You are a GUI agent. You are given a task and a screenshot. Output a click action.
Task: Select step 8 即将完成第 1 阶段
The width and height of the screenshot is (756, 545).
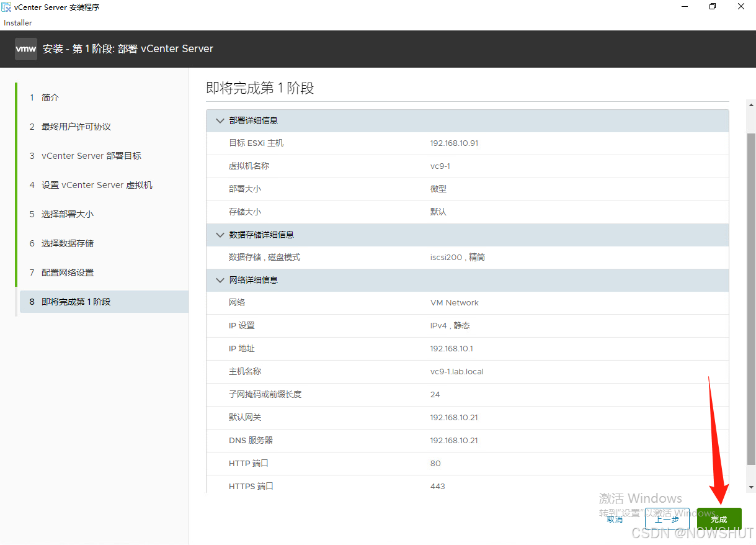[104, 302]
